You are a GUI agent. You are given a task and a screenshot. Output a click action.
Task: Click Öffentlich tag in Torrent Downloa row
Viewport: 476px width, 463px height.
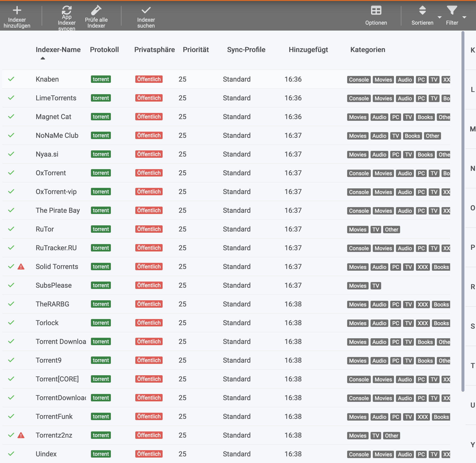tap(149, 342)
